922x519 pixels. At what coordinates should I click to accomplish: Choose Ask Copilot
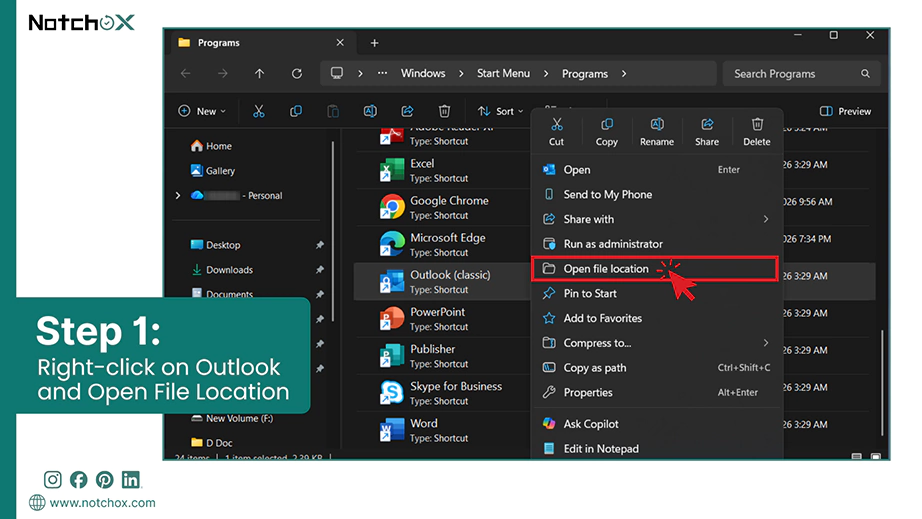click(x=657, y=424)
